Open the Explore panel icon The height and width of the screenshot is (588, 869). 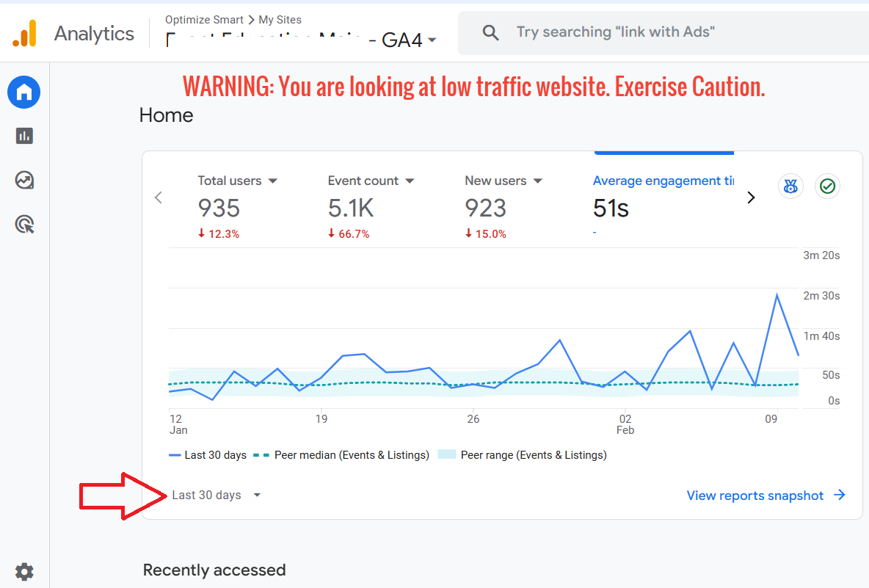click(x=23, y=180)
